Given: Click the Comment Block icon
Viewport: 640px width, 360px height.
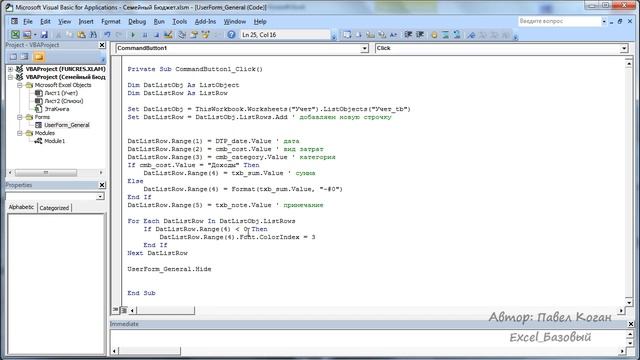Looking at the screenshot, I should click(445, 35).
